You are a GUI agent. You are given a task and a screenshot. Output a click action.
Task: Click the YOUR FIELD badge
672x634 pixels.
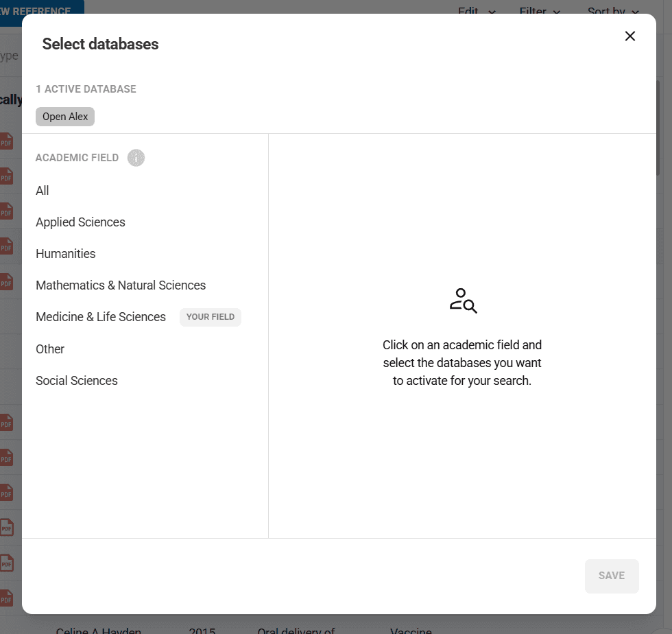click(x=211, y=317)
